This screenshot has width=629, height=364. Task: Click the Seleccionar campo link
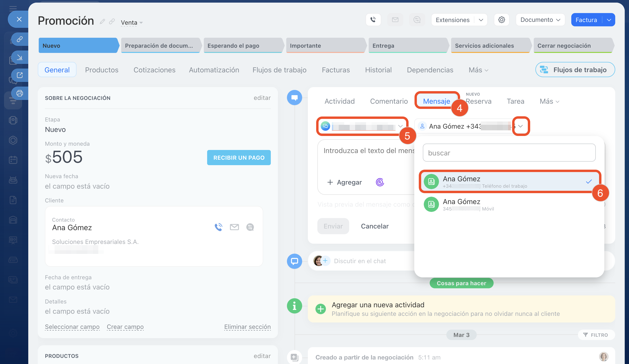click(72, 327)
